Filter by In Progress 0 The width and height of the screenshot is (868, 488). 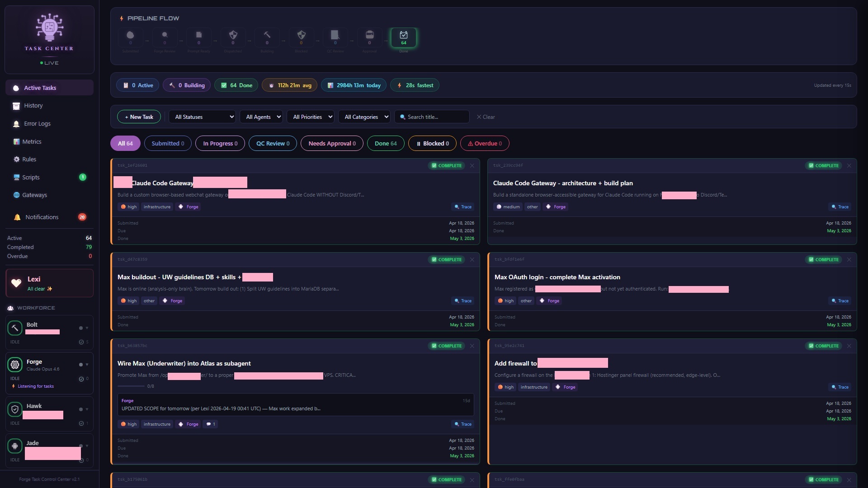coord(220,144)
